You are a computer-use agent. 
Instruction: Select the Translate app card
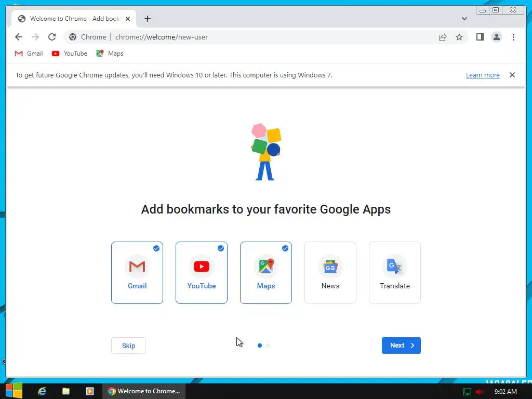tap(395, 273)
